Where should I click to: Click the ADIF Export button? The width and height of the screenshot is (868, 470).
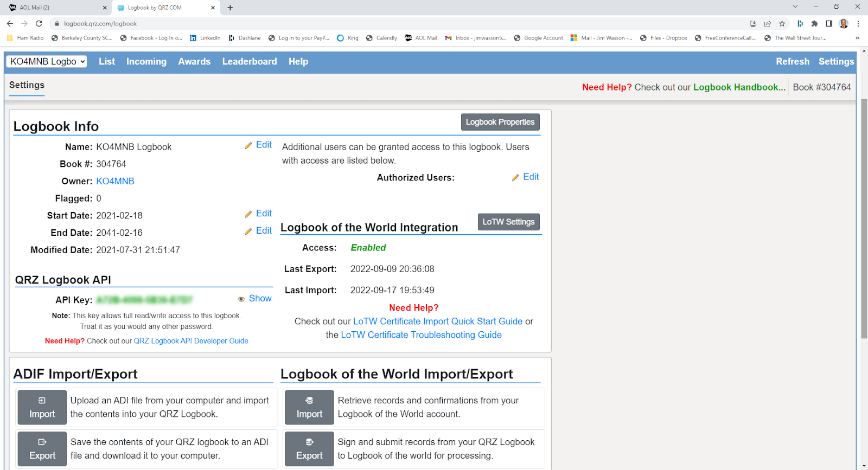click(42, 449)
